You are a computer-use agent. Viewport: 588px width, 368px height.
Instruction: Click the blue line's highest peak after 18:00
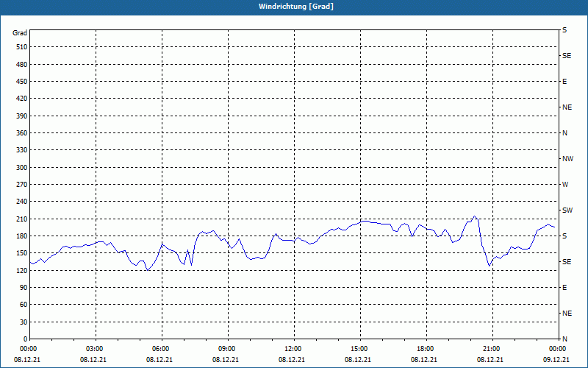pos(474,216)
